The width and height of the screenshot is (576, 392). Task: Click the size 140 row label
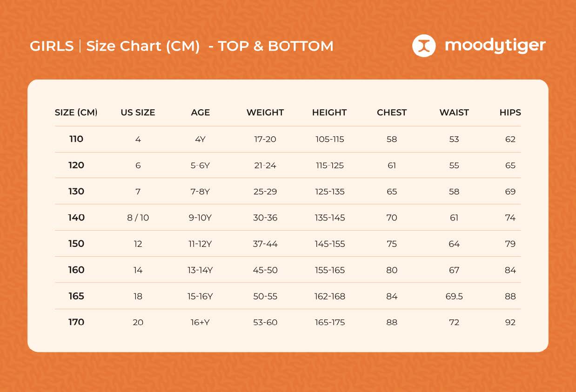[76, 218]
